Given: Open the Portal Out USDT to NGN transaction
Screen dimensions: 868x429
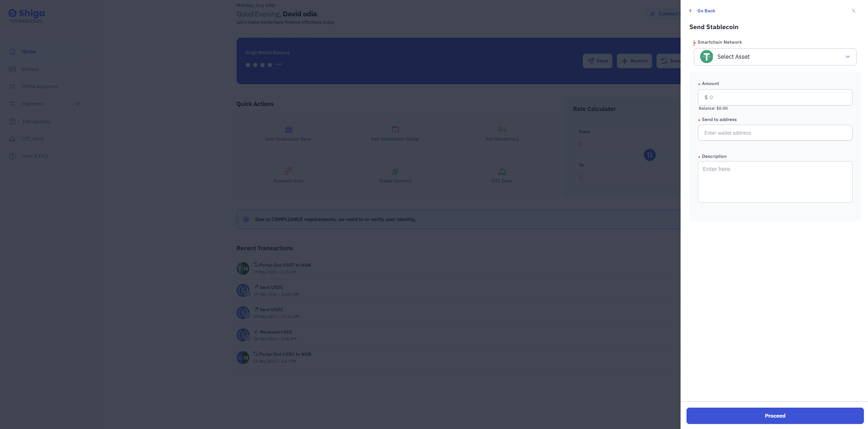Looking at the screenshot, I should click(459, 268).
